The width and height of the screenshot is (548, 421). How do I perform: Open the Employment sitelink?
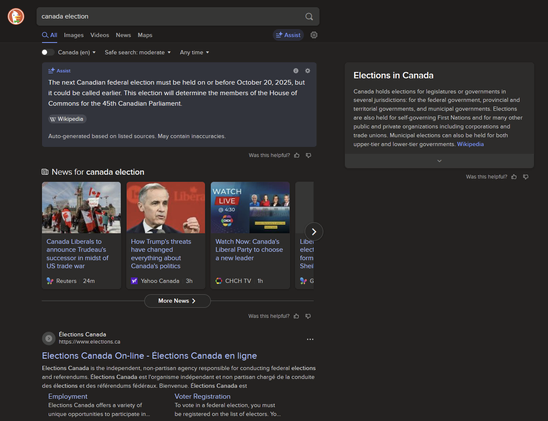(68, 396)
